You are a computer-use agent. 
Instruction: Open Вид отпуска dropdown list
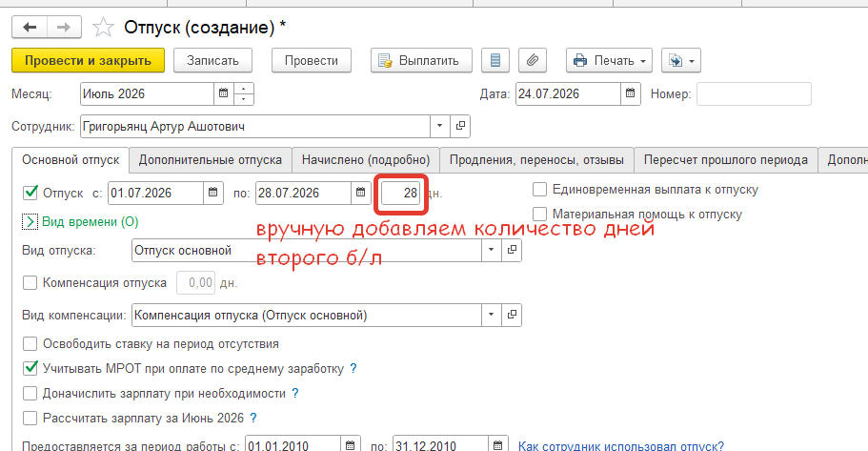[492, 251]
